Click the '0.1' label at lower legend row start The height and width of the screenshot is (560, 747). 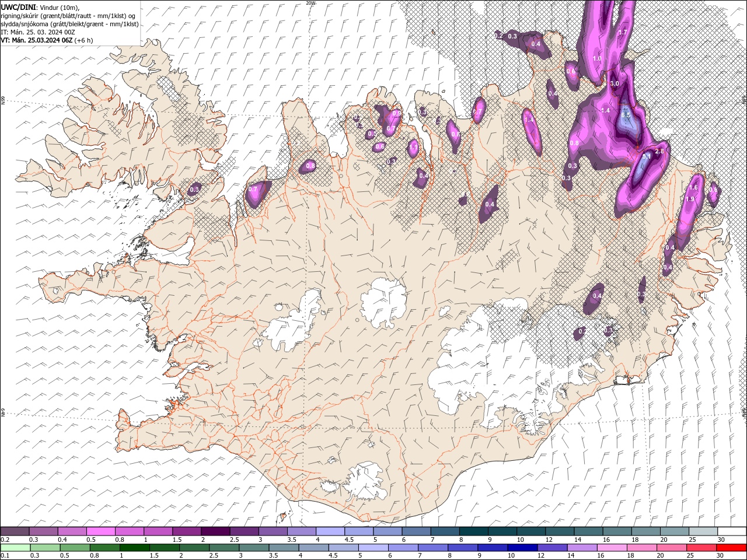[x=5, y=556]
